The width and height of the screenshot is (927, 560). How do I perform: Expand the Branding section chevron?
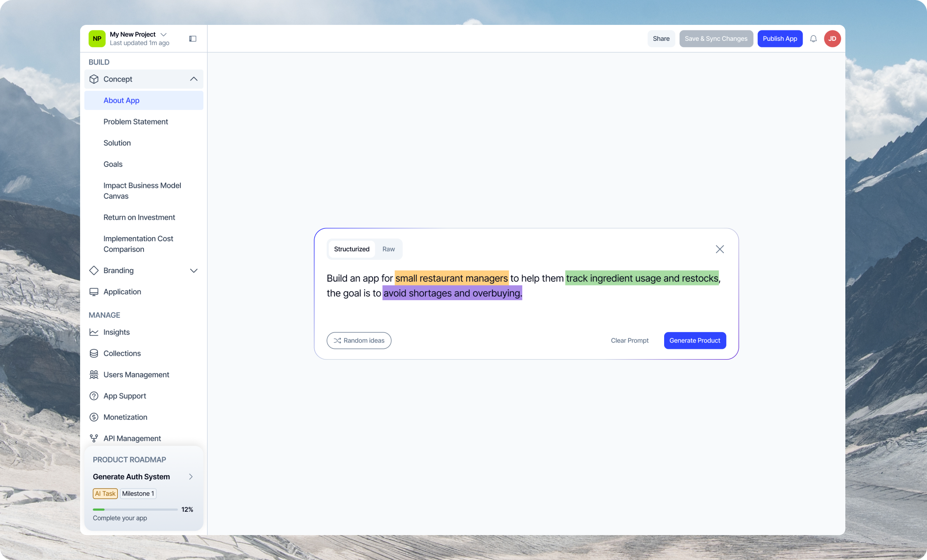pos(194,271)
